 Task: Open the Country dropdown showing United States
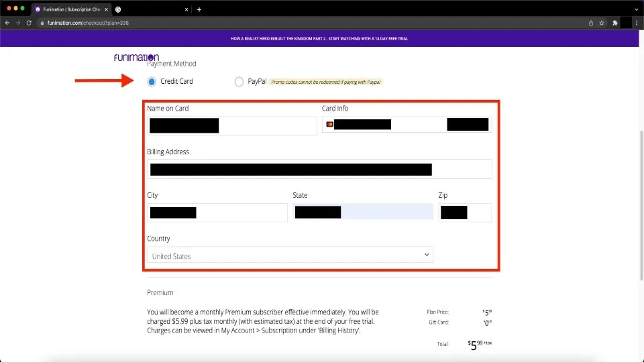pos(290,255)
